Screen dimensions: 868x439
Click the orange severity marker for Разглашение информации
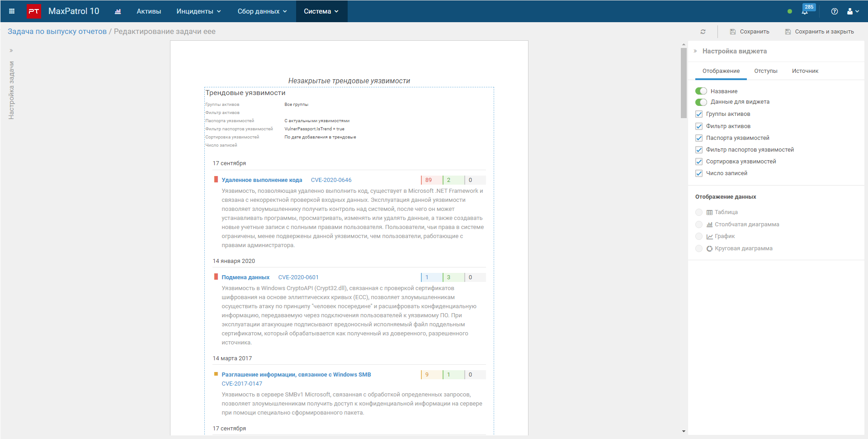coord(216,374)
